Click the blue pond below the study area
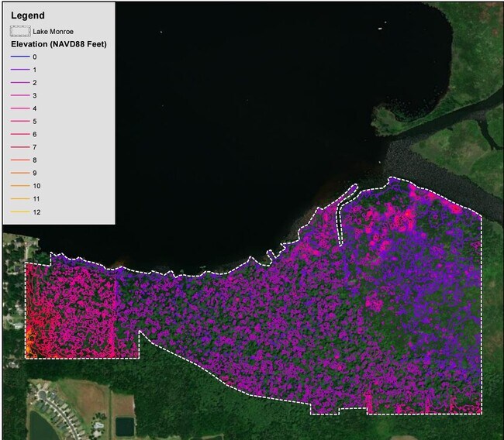The image size is (504, 440). (124, 426)
